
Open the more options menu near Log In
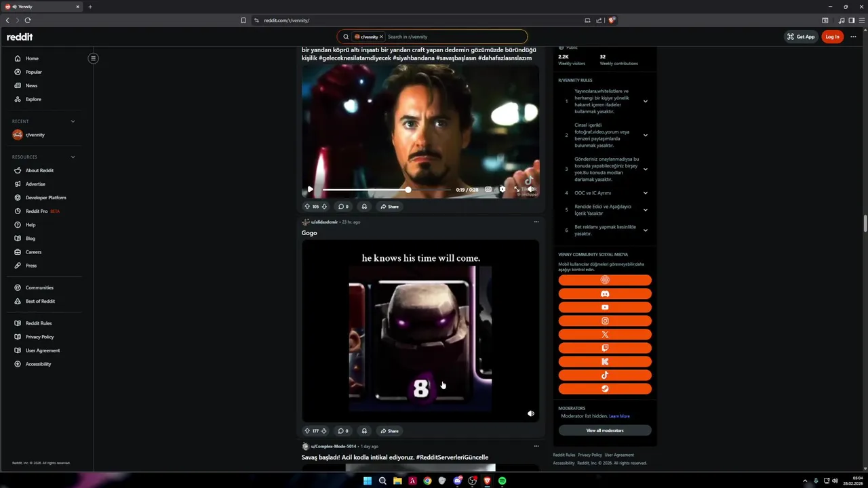tap(853, 37)
